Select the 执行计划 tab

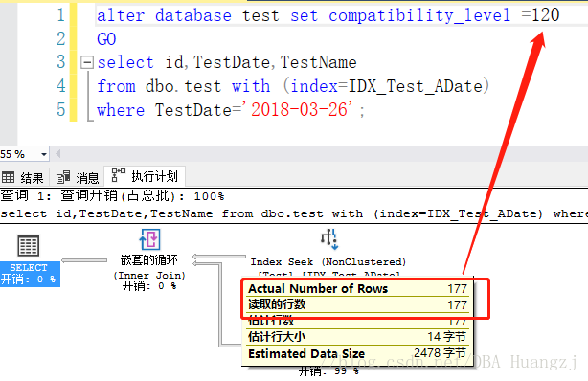tap(145, 176)
